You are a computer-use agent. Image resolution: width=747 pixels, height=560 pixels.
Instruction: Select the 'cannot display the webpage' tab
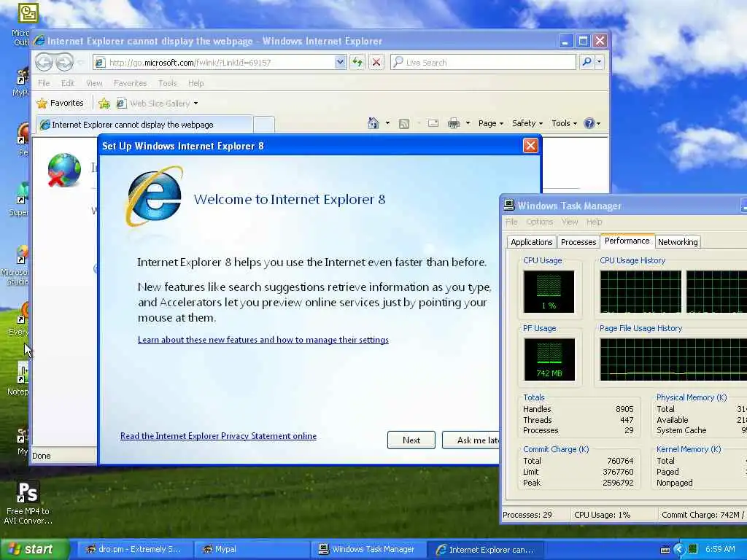pyautogui.click(x=144, y=124)
